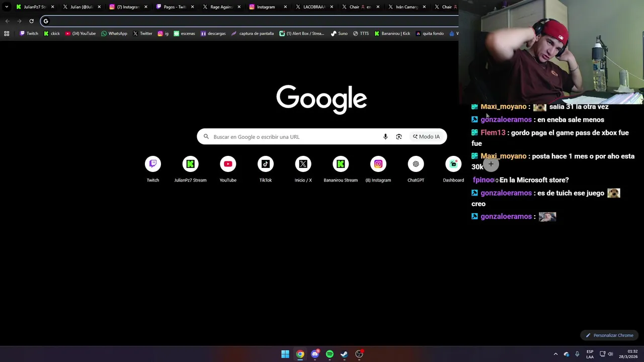Switch to the Iván Camargo tab
This screenshot has height=362, width=644.
pyautogui.click(x=406, y=7)
